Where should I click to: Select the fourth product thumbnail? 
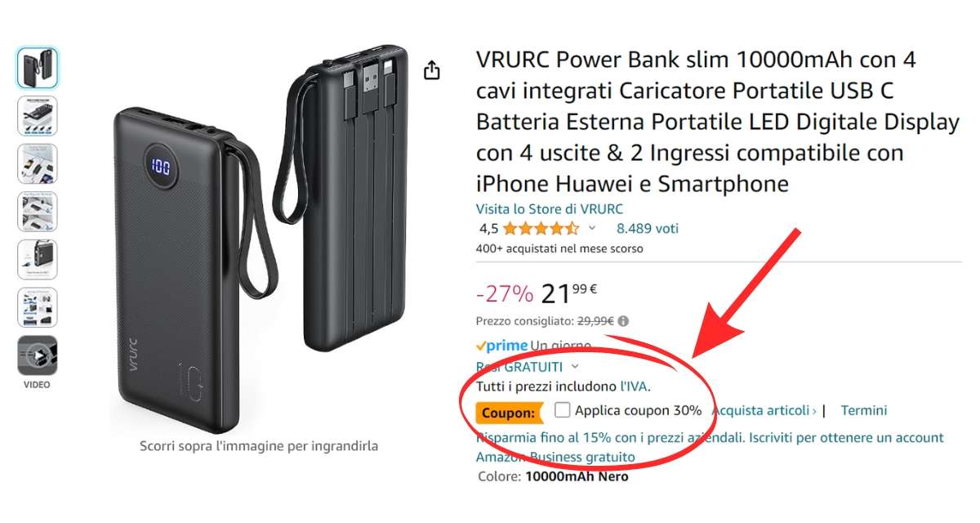pos(38,212)
